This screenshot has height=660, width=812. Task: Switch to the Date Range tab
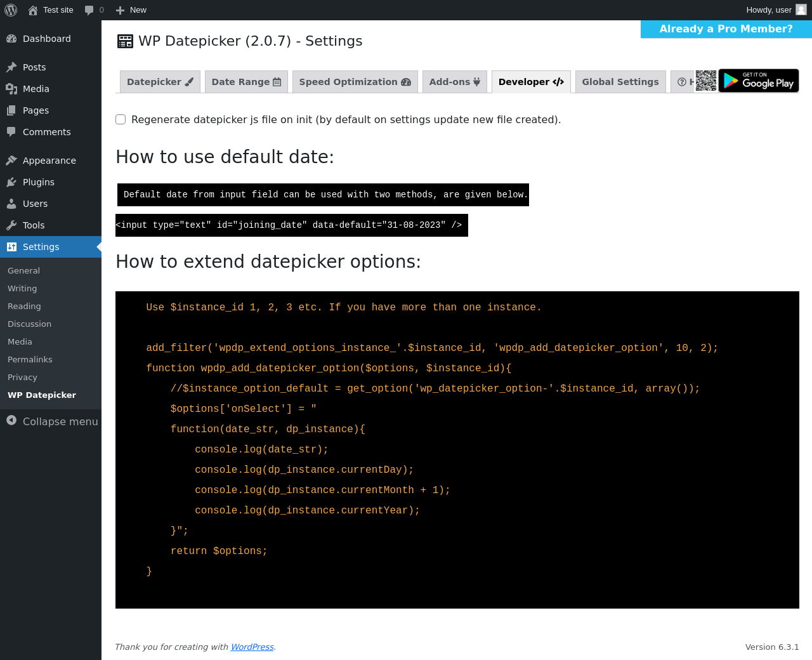click(246, 82)
